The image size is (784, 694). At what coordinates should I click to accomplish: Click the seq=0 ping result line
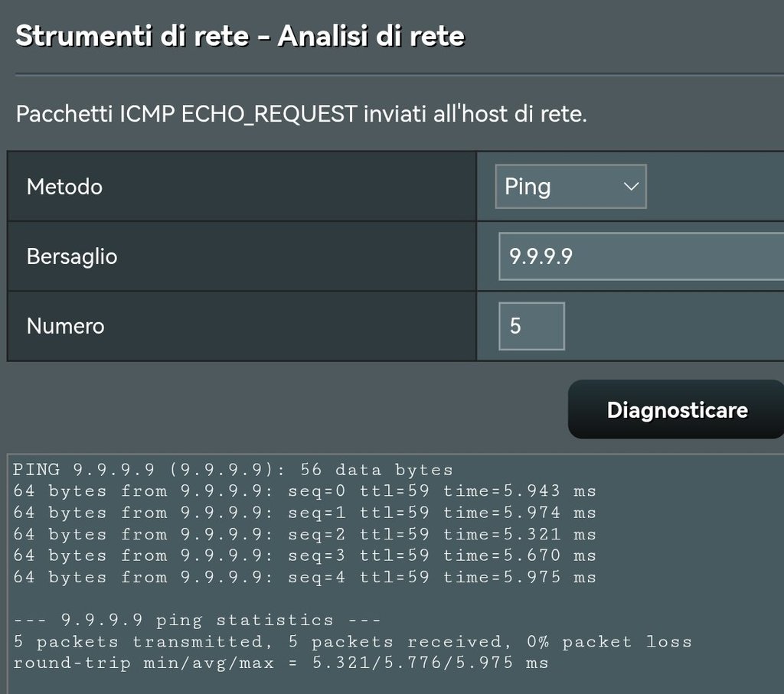(304, 491)
